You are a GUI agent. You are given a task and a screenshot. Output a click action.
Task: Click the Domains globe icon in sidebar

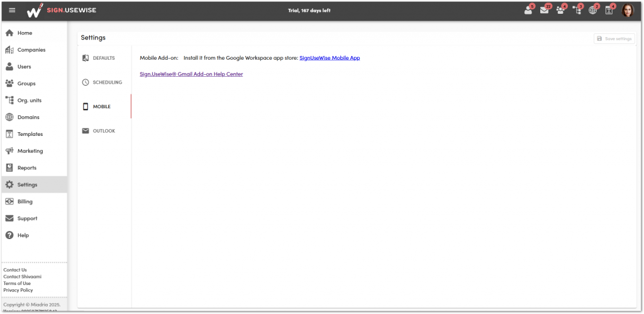coord(9,117)
